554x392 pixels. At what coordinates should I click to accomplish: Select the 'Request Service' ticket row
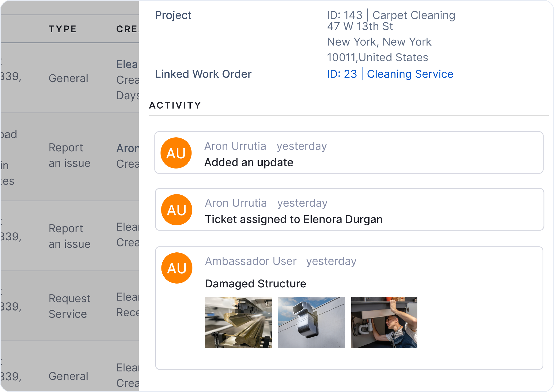tap(69, 306)
